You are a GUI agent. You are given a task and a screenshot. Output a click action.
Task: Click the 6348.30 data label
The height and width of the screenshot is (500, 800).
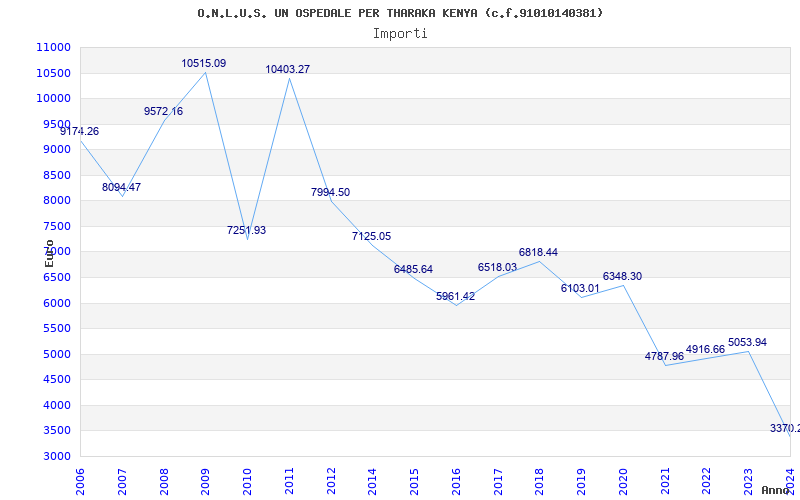click(622, 276)
